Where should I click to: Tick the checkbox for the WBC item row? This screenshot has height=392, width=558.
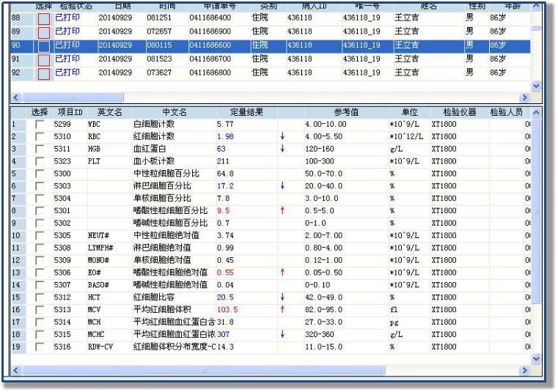(x=40, y=125)
